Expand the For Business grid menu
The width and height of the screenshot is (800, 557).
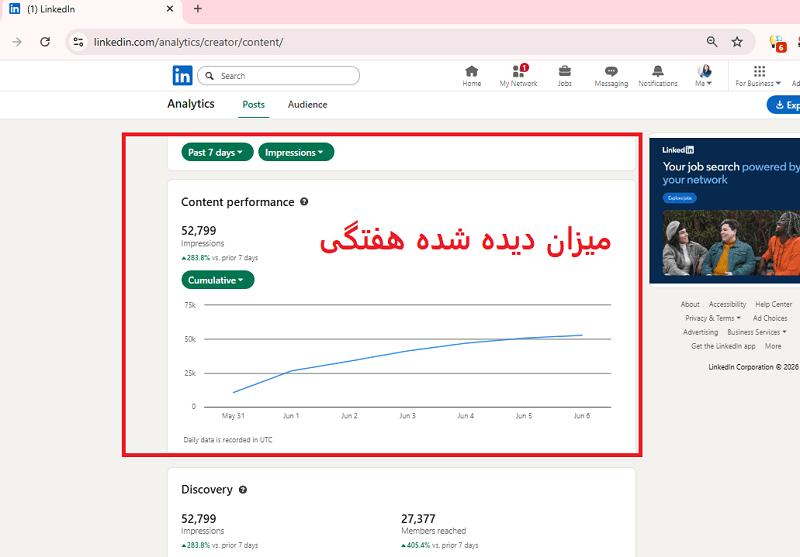click(x=758, y=76)
